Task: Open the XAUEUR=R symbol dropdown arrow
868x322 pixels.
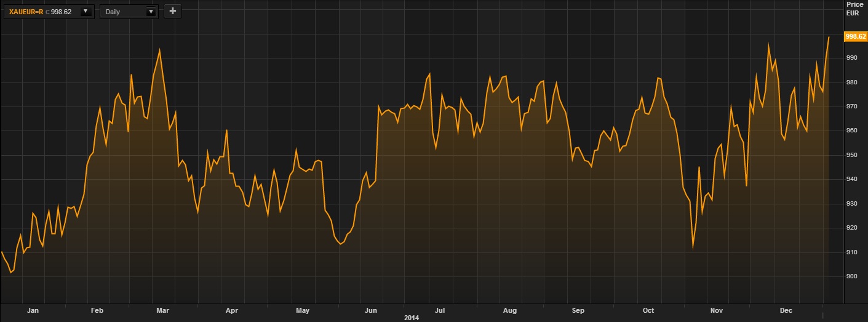Action: (x=86, y=11)
